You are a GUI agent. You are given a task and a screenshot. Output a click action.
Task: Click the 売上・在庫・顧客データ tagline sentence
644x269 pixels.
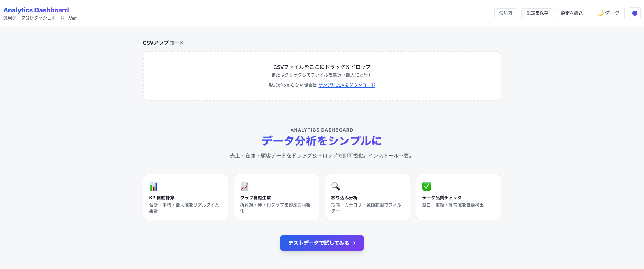[x=322, y=156]
